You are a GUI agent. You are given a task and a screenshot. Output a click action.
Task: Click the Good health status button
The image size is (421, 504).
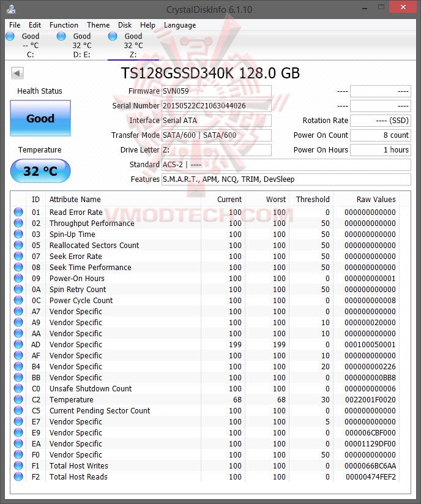(x=40, y=118)
